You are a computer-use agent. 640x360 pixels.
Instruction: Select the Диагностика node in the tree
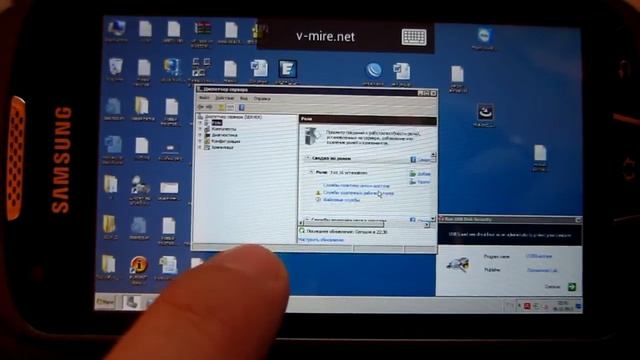click(224, 135)
